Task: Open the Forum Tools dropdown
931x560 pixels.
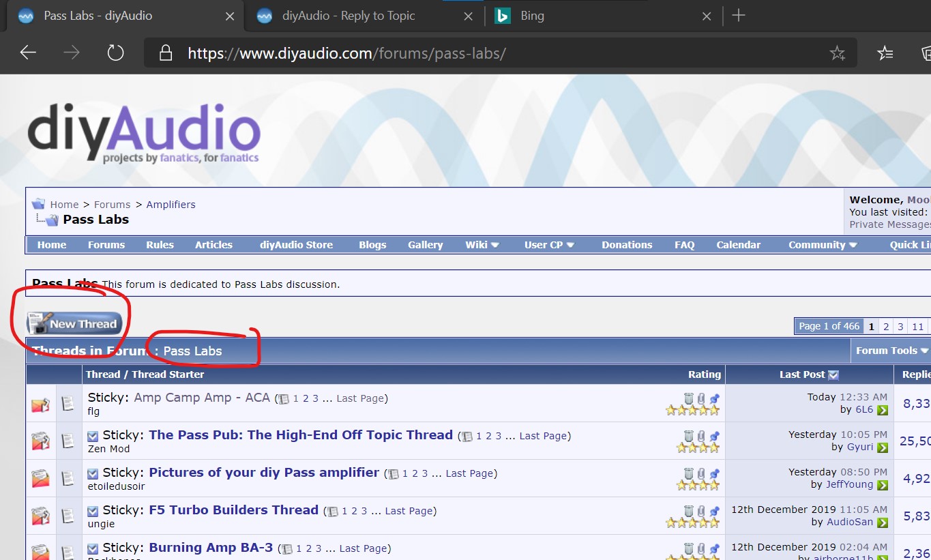Action: [892, 351]
